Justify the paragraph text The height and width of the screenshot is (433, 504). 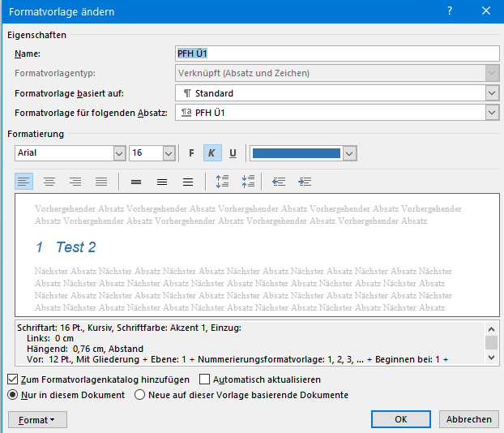pyautogui.click(x=101, y=182)
